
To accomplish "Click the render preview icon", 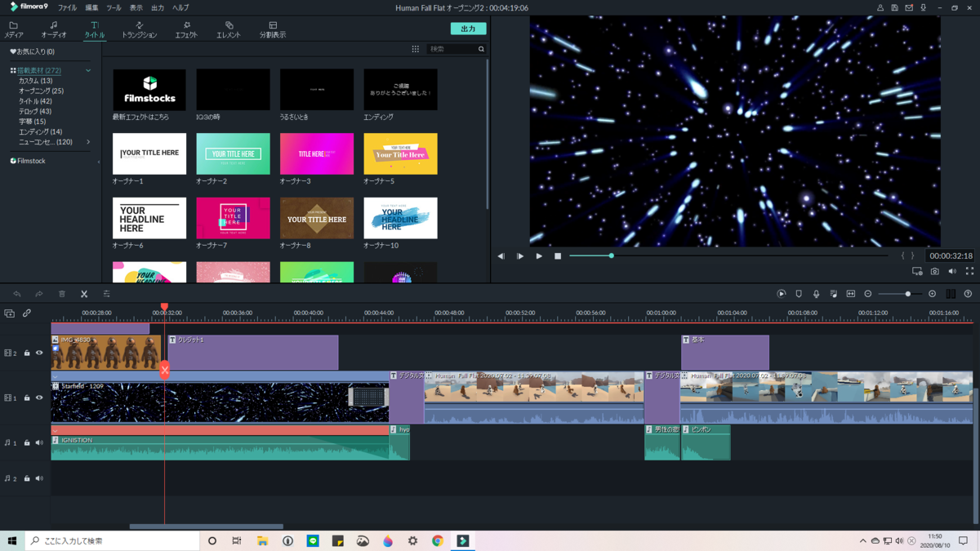I will tap(782, 294).
